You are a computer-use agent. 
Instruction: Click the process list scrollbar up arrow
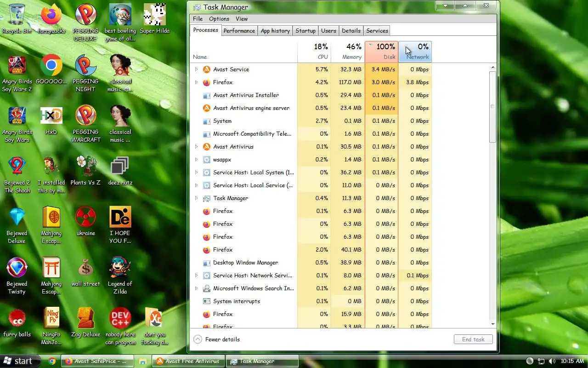coord(492,68)
